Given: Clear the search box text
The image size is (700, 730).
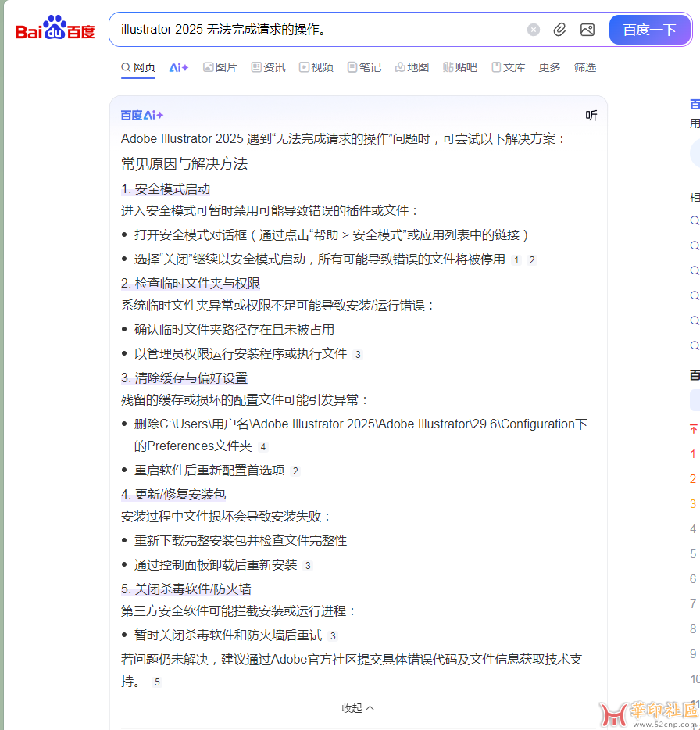Looking at the screenshot, I should pyautogui.click(x=534, y=30).
